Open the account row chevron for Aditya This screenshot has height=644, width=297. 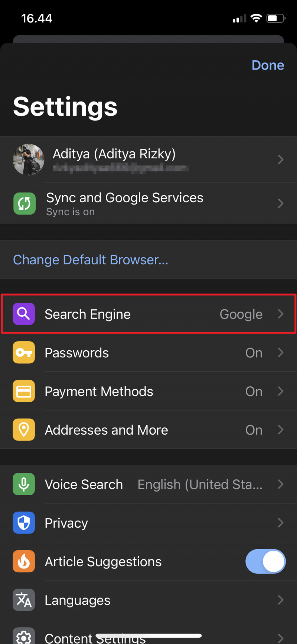[281, 160]
